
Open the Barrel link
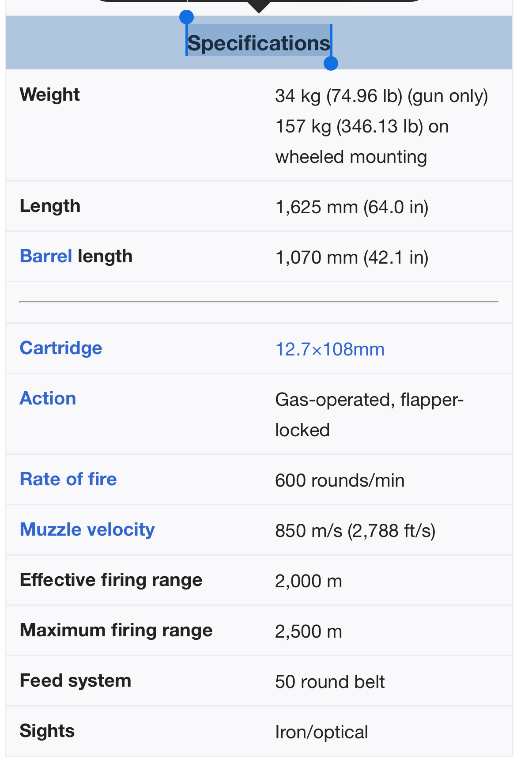pos(46,256)
